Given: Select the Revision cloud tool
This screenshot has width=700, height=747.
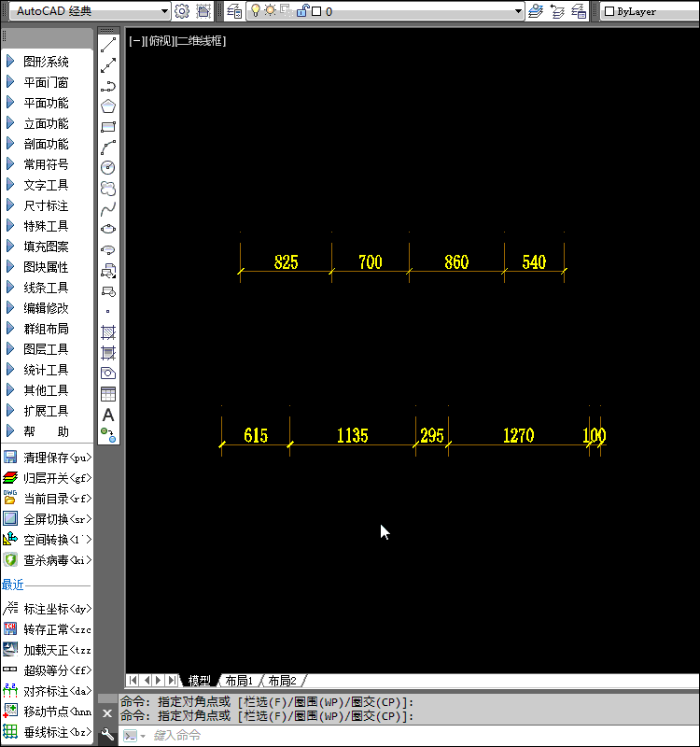Looking at the screenshot, I should coord(108,189).
